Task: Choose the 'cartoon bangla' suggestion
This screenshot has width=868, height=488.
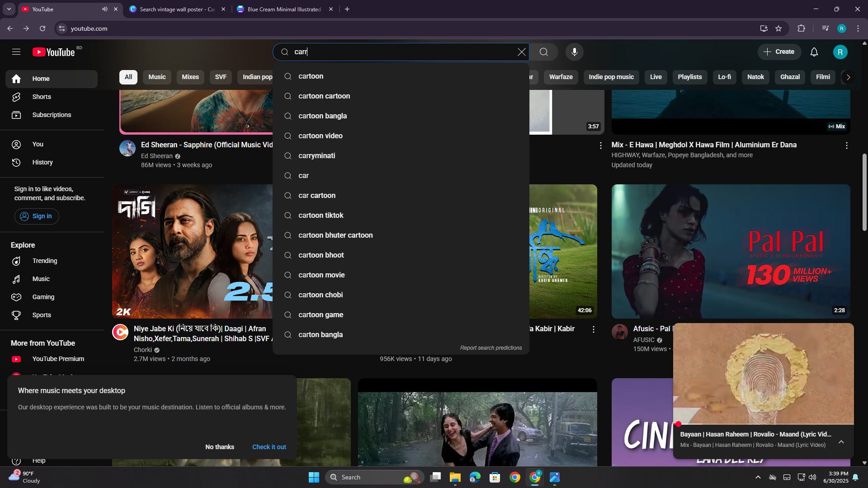Action: 401,116
